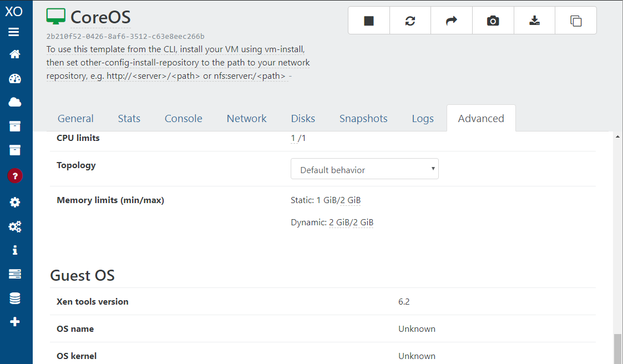623x364 pixels.
Task: Open the Disks tab
Action: [x=303, y=118]
